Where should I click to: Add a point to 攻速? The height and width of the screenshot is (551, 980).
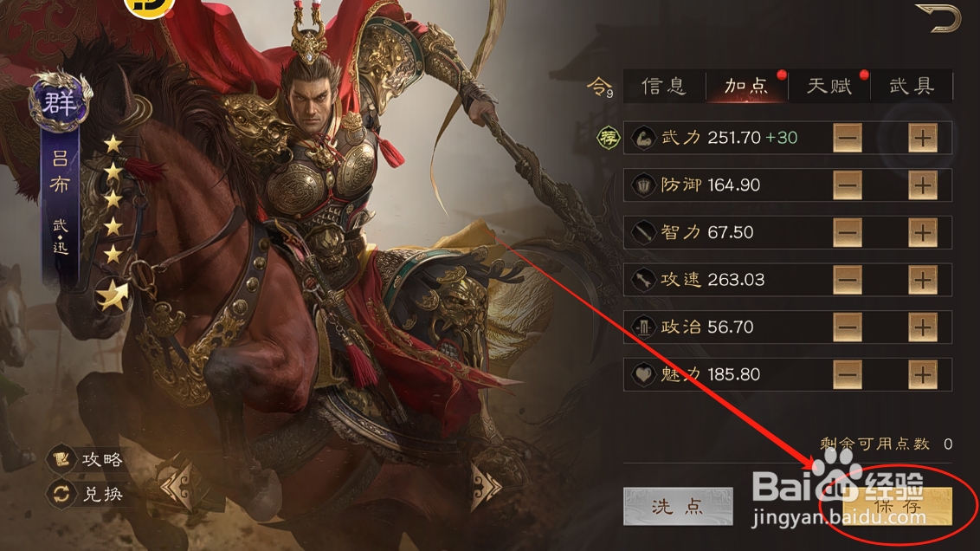point(923,280)
